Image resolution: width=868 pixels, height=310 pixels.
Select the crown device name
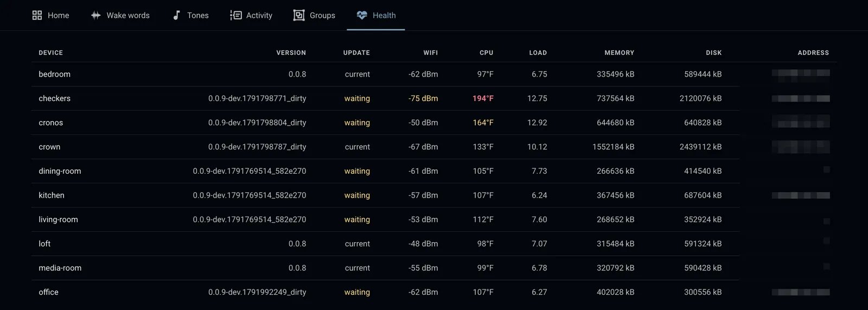pyautogui.click(x=49, y=147)
